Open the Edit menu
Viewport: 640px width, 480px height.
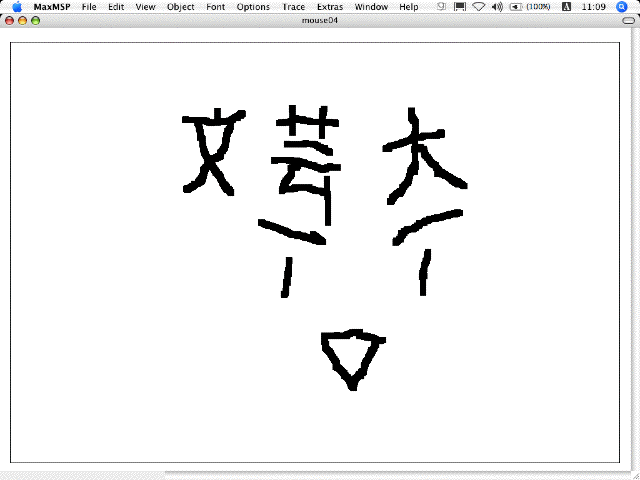116,7
